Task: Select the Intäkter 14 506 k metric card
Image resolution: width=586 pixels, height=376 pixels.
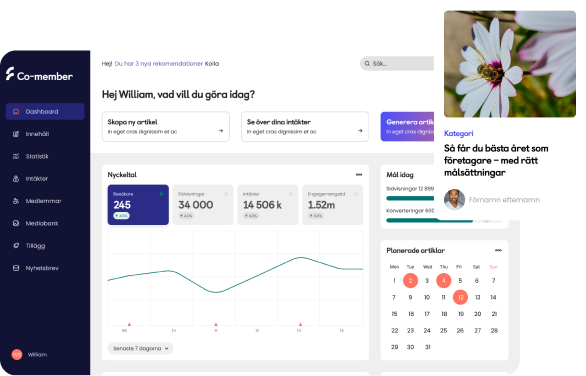Action: pos(268,205)
